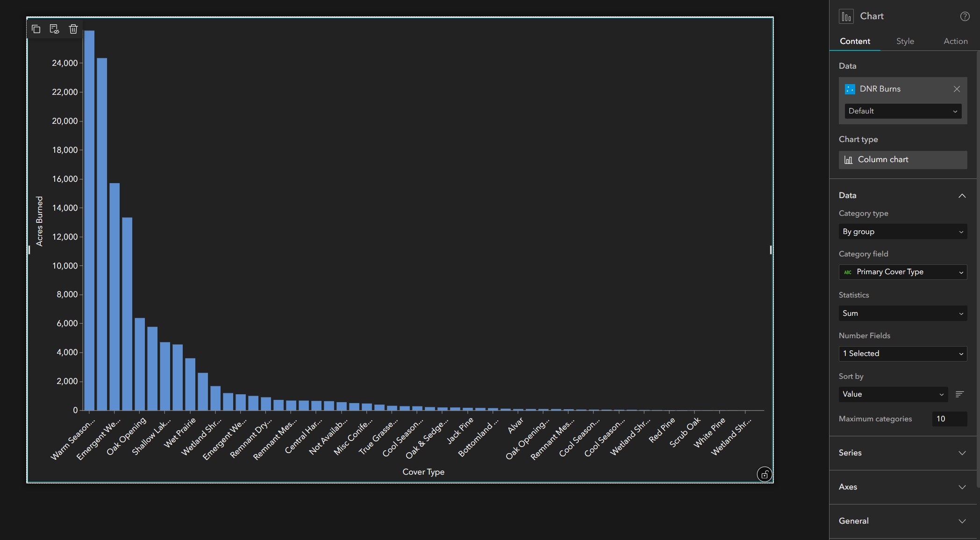Open the Sum statistics dropdown

pyautogui.click(x=902, y=313)
